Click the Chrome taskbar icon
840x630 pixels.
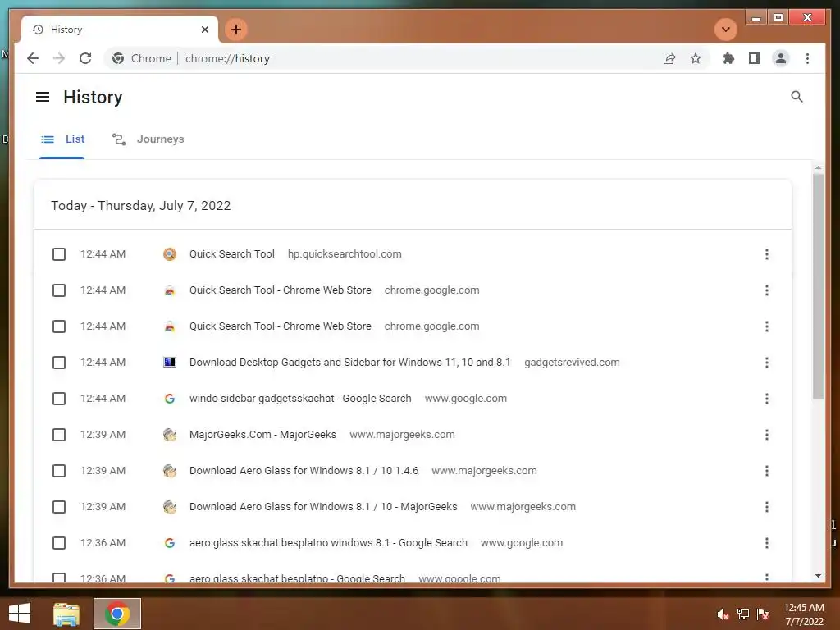[x=117, y=614]
